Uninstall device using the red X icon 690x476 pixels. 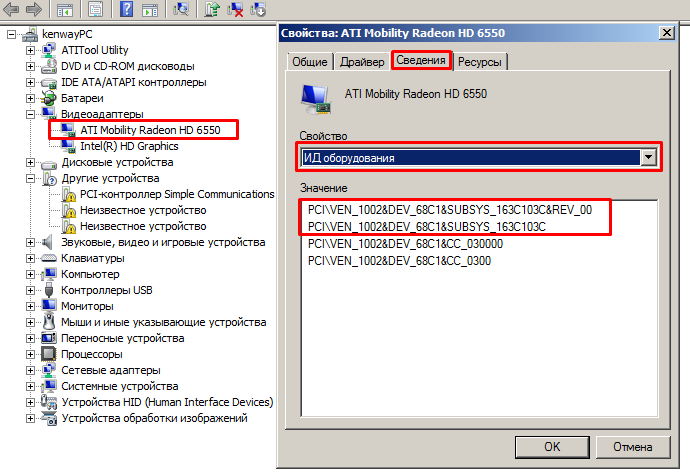tap(235, 9)
